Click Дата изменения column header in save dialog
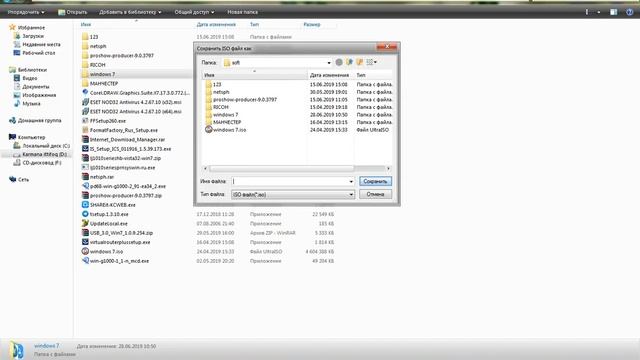 (331, 75)
